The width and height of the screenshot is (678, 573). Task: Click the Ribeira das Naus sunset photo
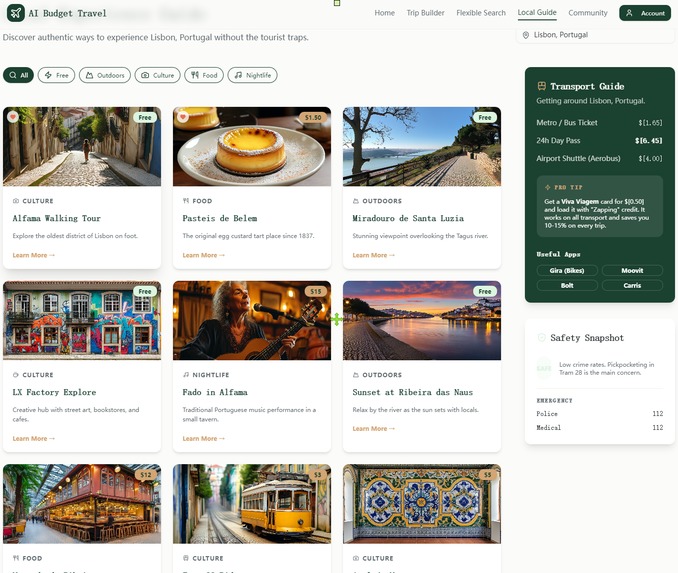[422, 320]
